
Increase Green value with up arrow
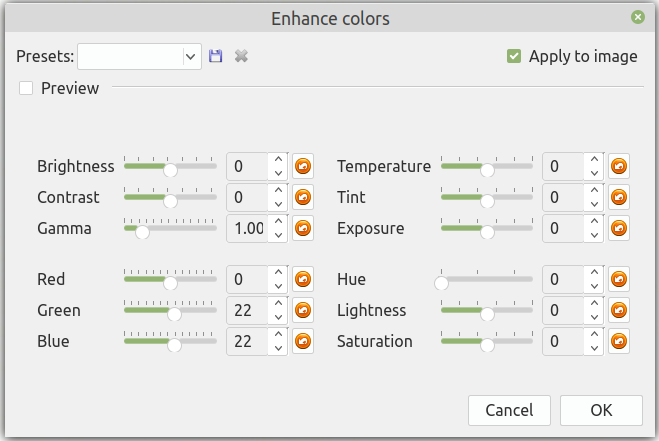point(278,304)
